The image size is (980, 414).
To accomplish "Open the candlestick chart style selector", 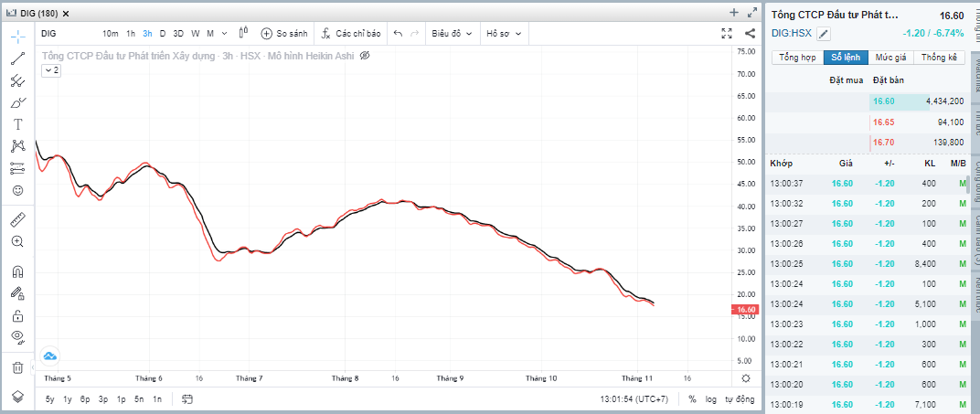I will (x=244, y=33).
